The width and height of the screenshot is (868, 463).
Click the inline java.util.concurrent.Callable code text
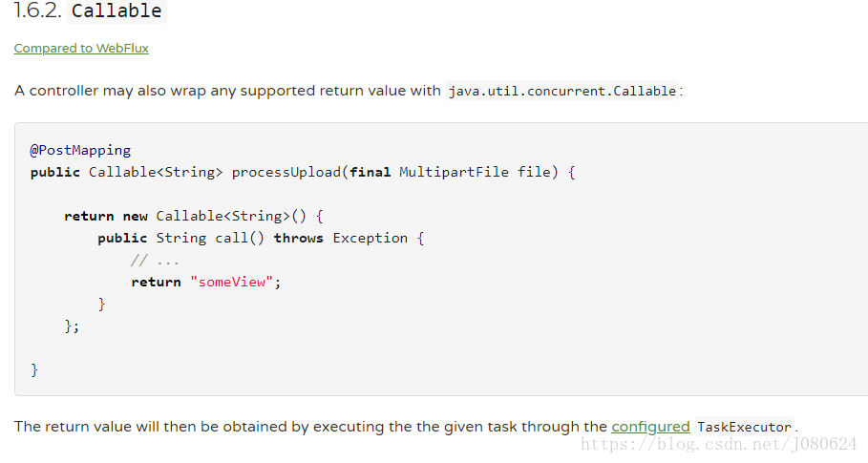coord(561,91)
